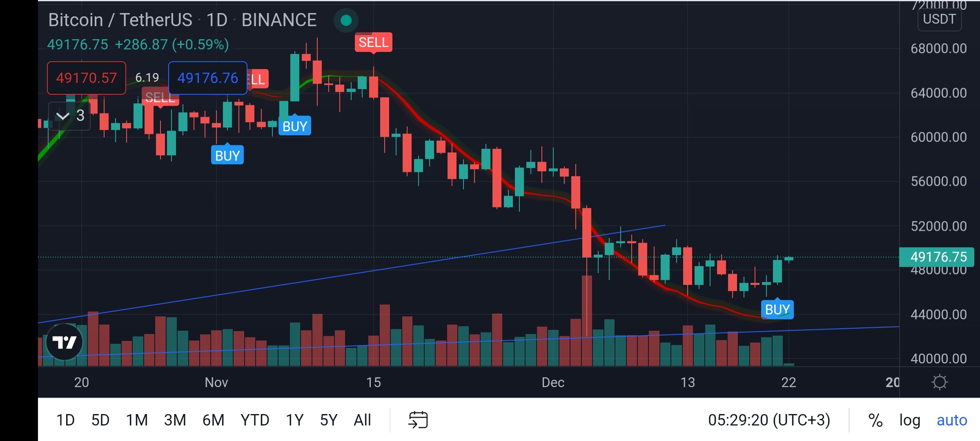
Task: Open chart settings gear icon
Action: pyautogui.click(x=940, y=382)
